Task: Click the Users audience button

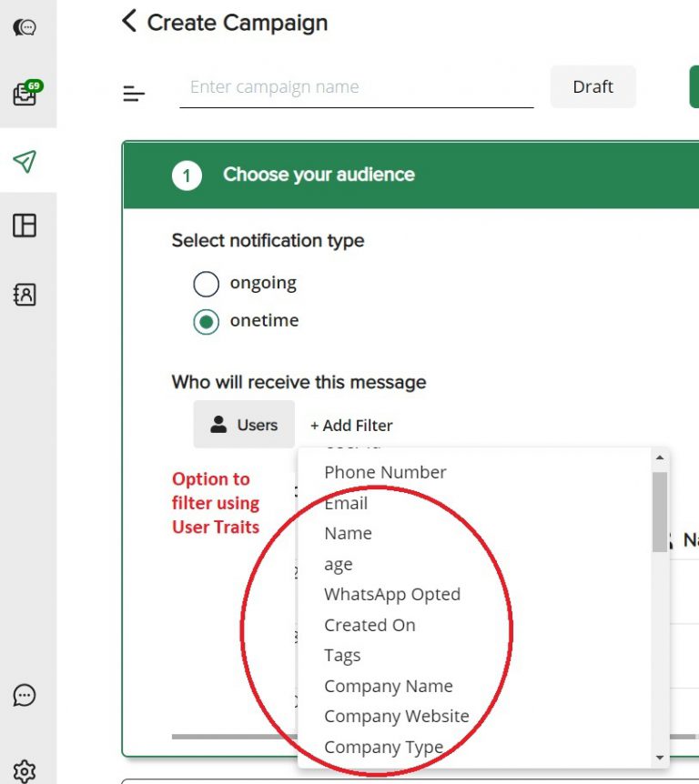Action: pos(244,425)
